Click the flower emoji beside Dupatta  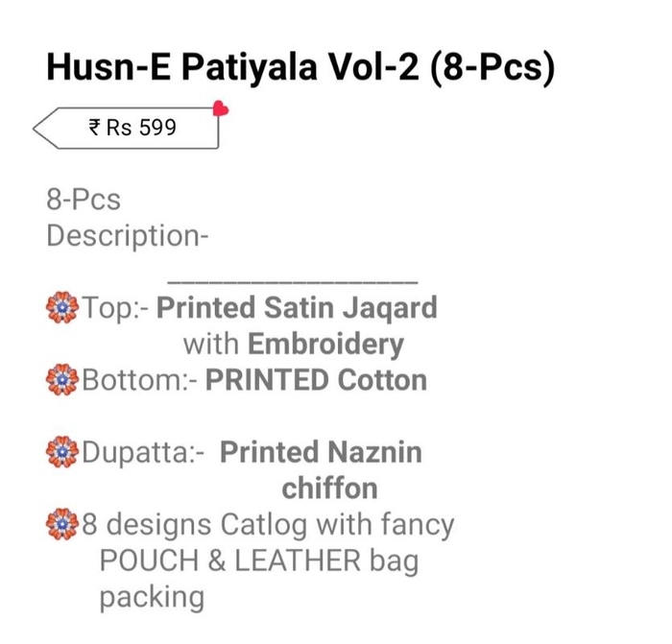point(62,452)
